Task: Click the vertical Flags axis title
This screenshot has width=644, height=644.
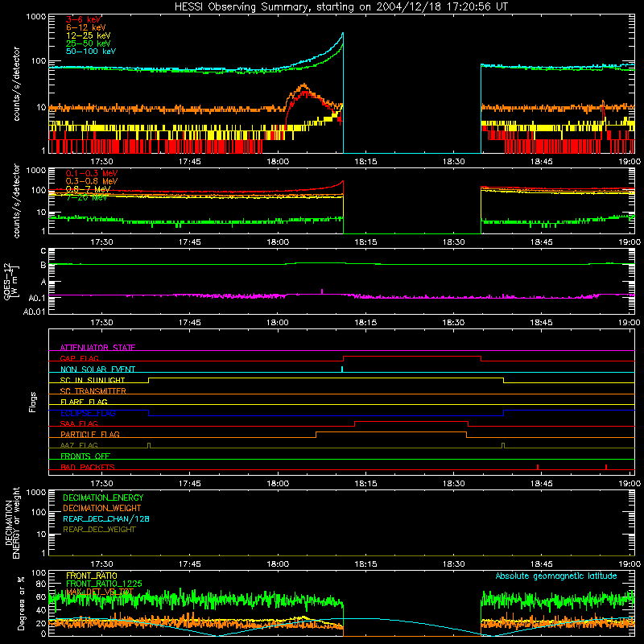Action: tap(32, 402)
